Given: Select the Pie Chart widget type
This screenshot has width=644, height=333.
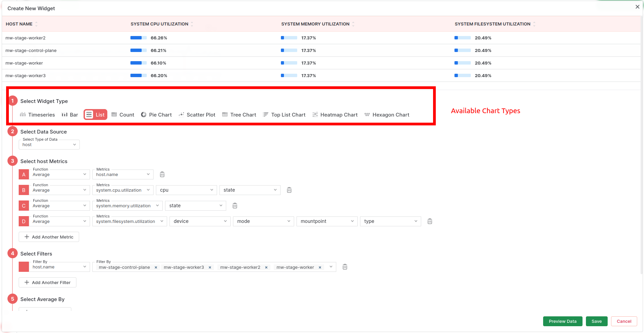Looking at the screenshot, I should click(x=156, y=115).
